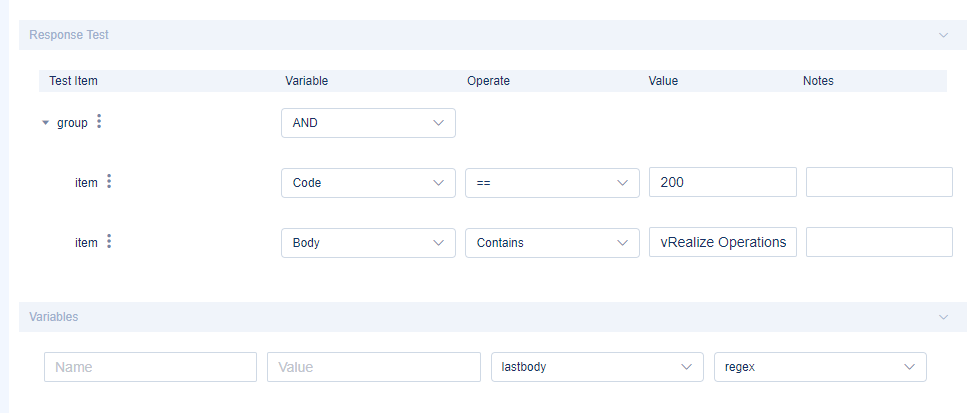Click the variable Name input field
This screenshot has width=971, height=413.
(150, 367)
